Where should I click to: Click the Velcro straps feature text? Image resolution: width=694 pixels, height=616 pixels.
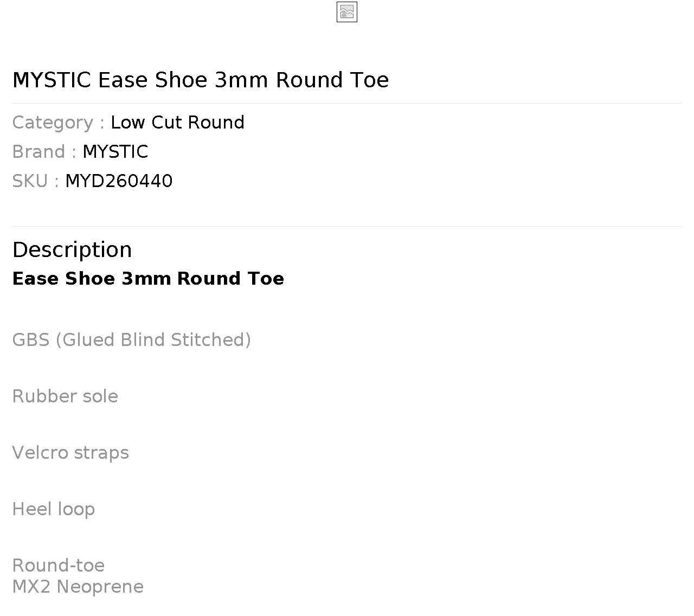click(x=70, y=453)
